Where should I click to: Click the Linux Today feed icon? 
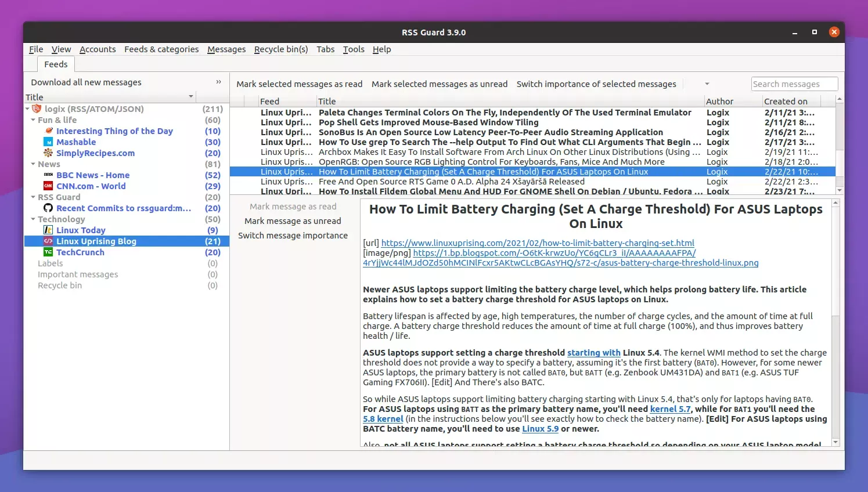tap(49, 230)
